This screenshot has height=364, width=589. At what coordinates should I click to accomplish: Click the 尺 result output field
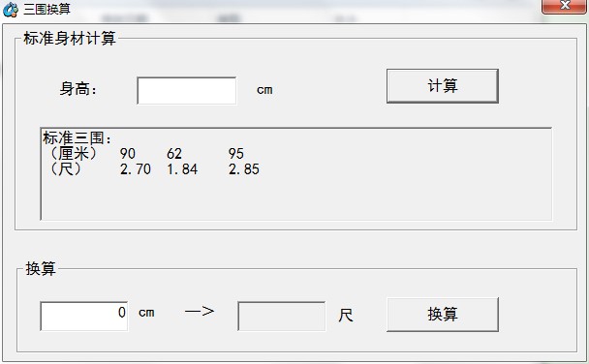281,316
